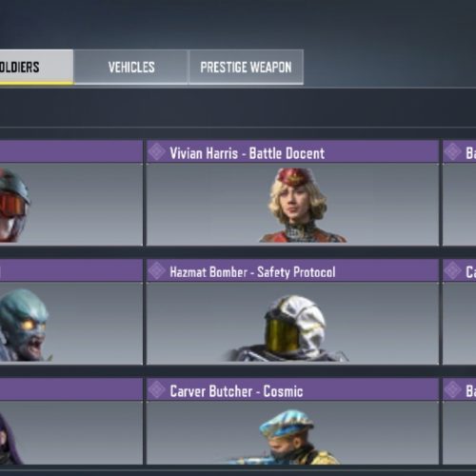This screenshot has height=476, width=476.
Task: Open the partially visible middle-right skin card
Action: (x=459, y=312)
